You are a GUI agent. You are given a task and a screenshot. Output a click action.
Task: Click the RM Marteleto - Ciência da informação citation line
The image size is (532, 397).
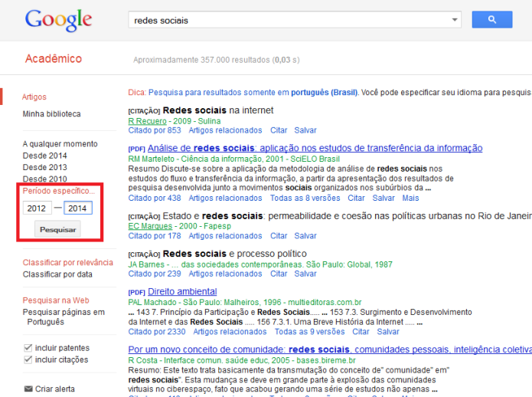(233, 159)
